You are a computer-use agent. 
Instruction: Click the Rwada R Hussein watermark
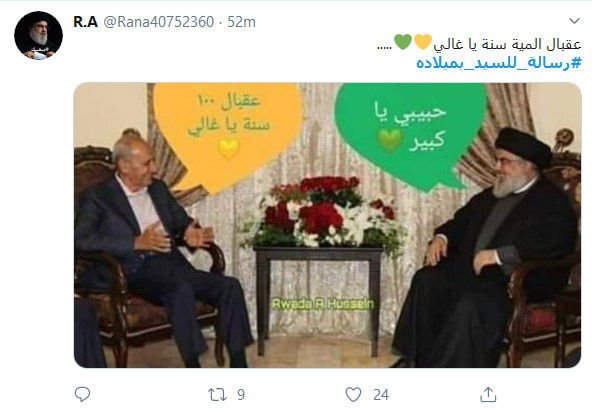[x=323, y=304]
